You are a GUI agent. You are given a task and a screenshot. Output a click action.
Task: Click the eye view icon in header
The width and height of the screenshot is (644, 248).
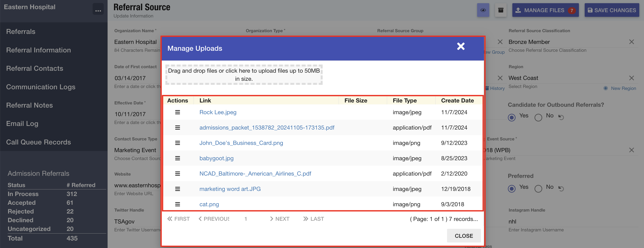coord(483,10)
